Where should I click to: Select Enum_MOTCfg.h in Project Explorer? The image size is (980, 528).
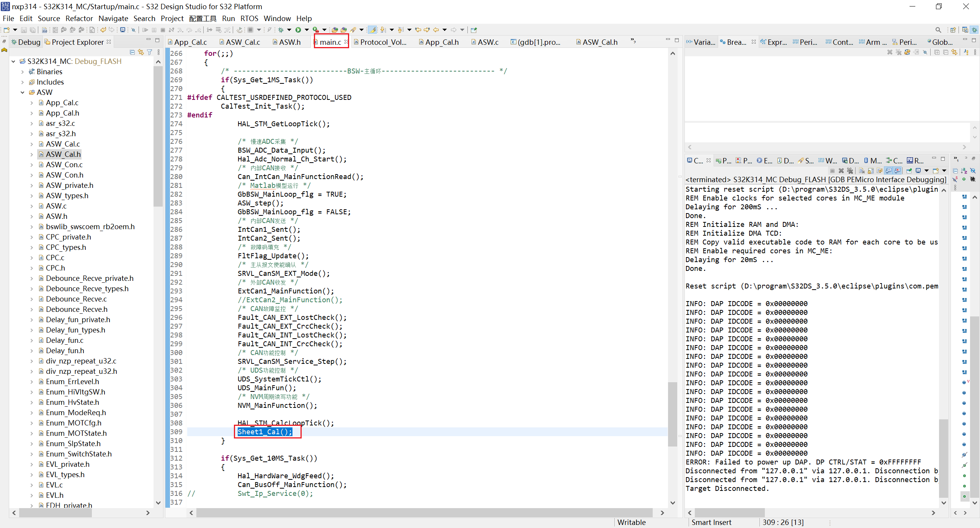click(x=73, y=423)
